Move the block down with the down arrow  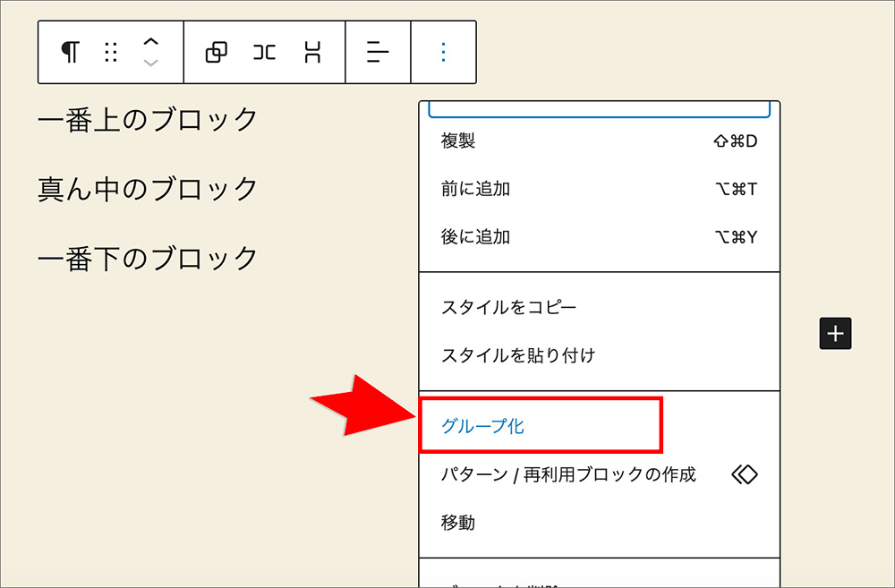point(151,63)
